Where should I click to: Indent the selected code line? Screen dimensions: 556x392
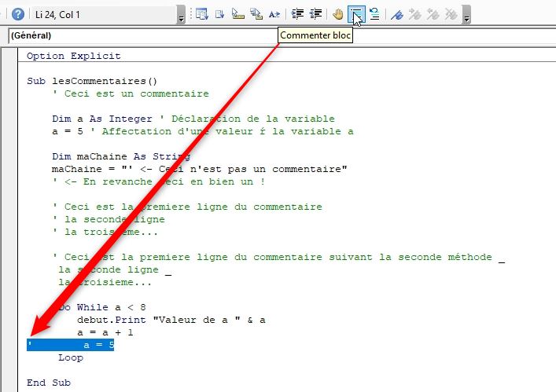coord(297,14)
